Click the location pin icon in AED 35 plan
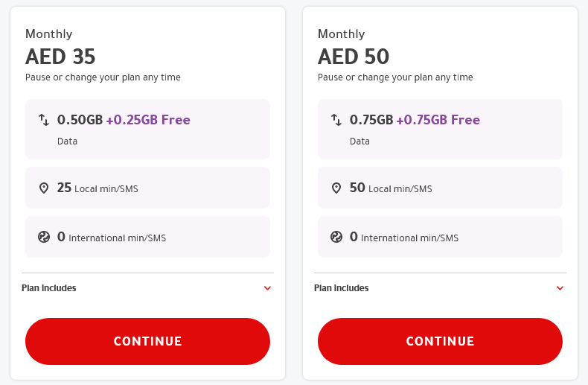The height and width of the screenshot is (385, 588). pos(44,188)
